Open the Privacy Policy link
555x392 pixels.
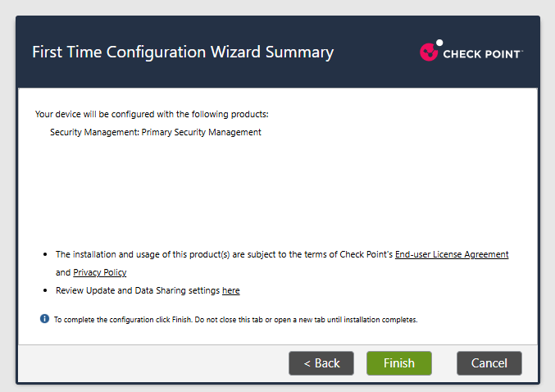[x=99, y=272]
